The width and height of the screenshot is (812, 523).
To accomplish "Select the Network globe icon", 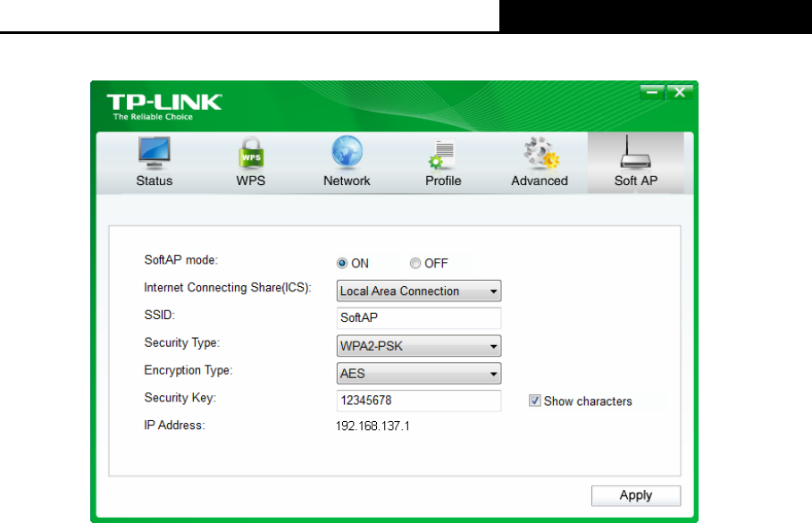I will coord(347,153).
